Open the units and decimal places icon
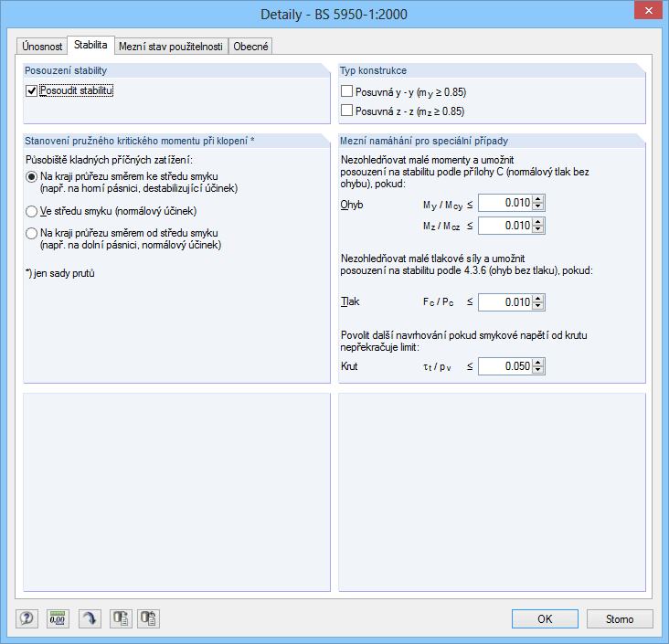The height and width of the screenshot is (644, 669). click(58, 618)
